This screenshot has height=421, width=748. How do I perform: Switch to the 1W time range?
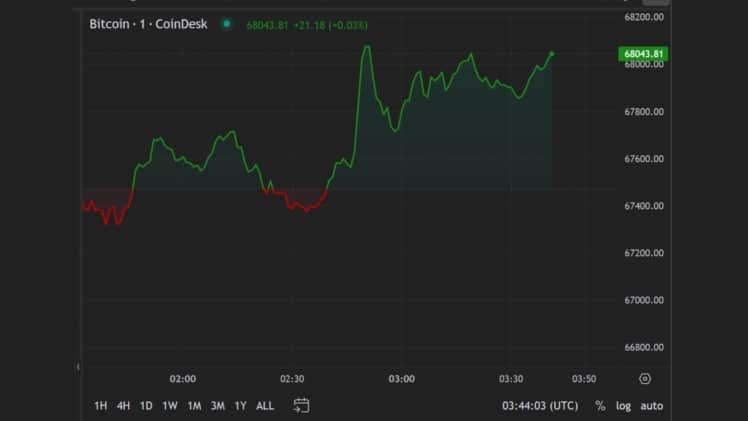pos(170,406)
